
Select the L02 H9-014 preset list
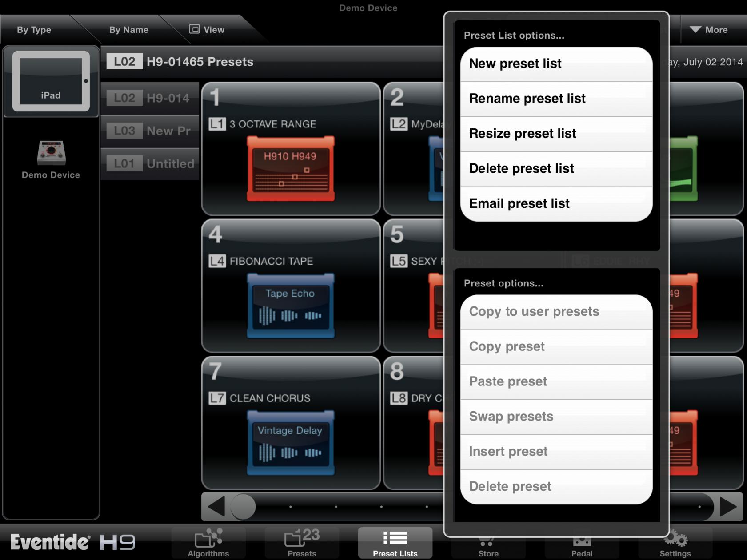coord(150,98)
